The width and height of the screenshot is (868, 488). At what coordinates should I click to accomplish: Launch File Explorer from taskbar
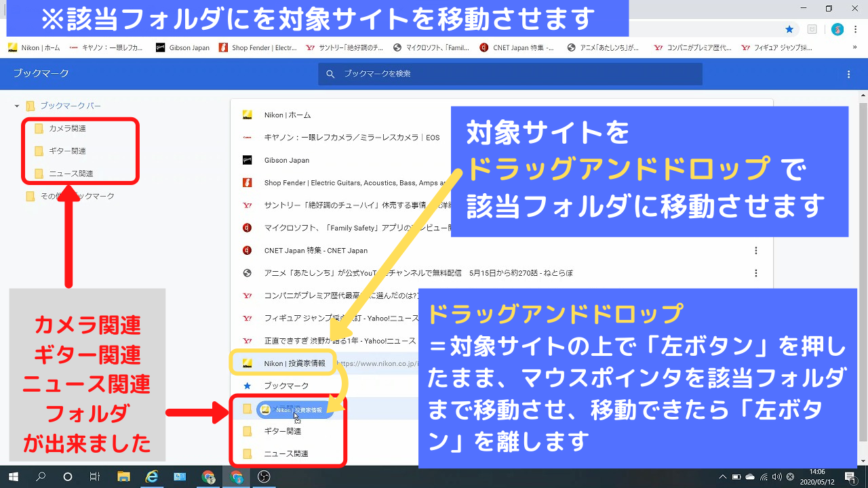click(x=123, y=476)
